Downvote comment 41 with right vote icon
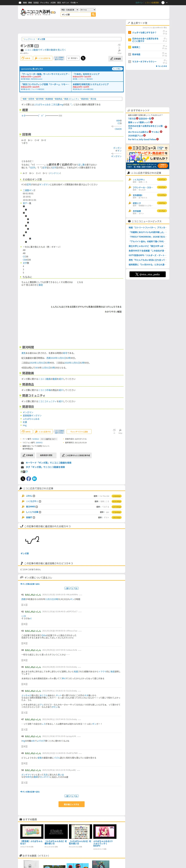The width and height of the screenshot is (186, 868). [27, 605]
